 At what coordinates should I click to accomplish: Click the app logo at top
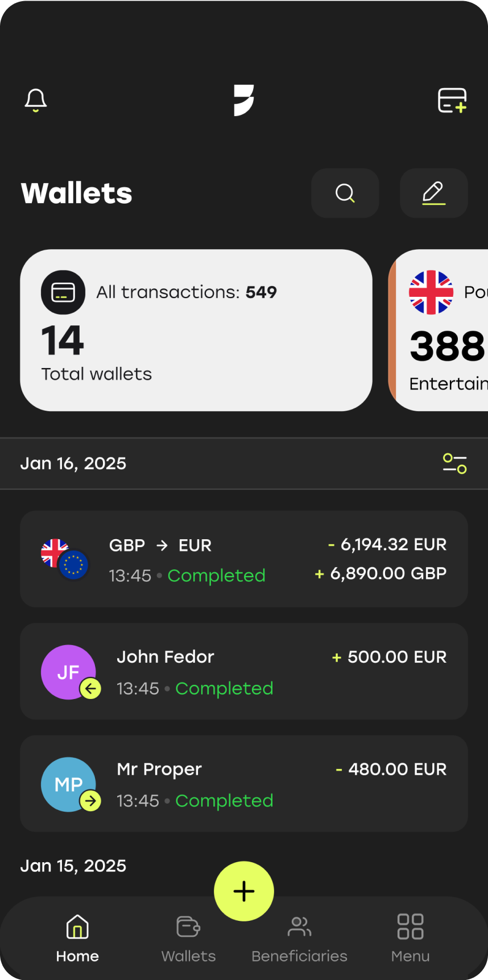244,100
